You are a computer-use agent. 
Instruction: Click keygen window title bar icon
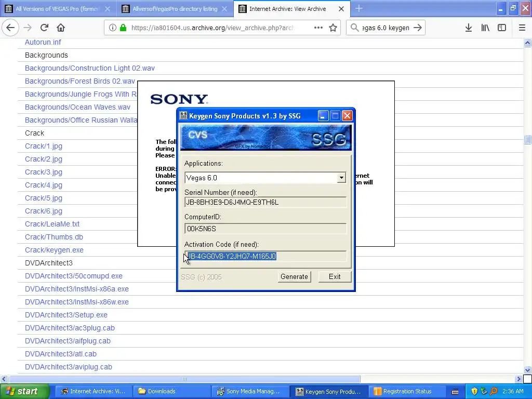(183, 116)
